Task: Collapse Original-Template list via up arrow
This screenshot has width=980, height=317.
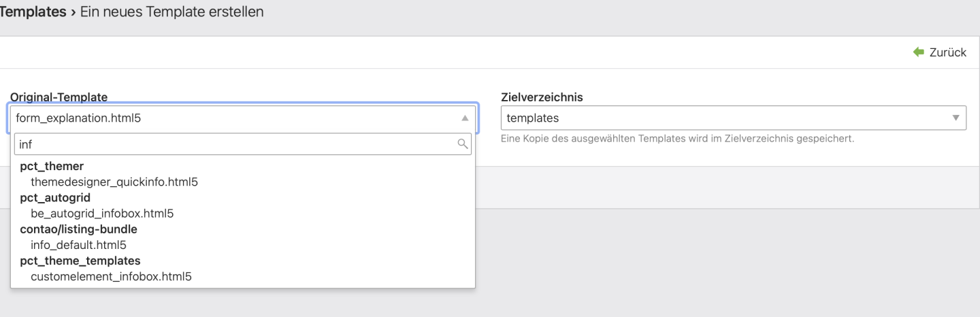Action: point(465,118)
